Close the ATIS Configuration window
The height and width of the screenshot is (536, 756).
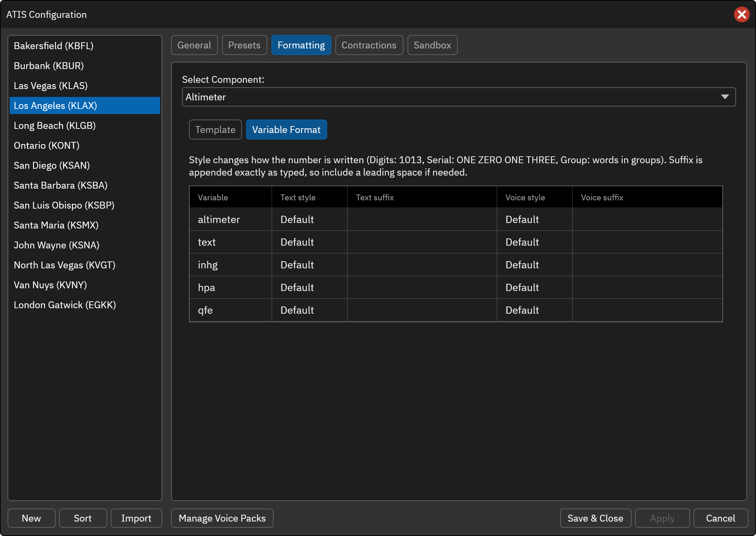[742, 14]
